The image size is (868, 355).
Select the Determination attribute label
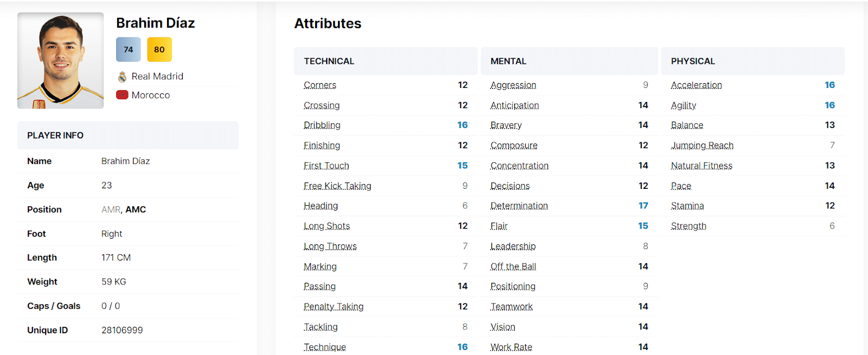coord(519,206)
